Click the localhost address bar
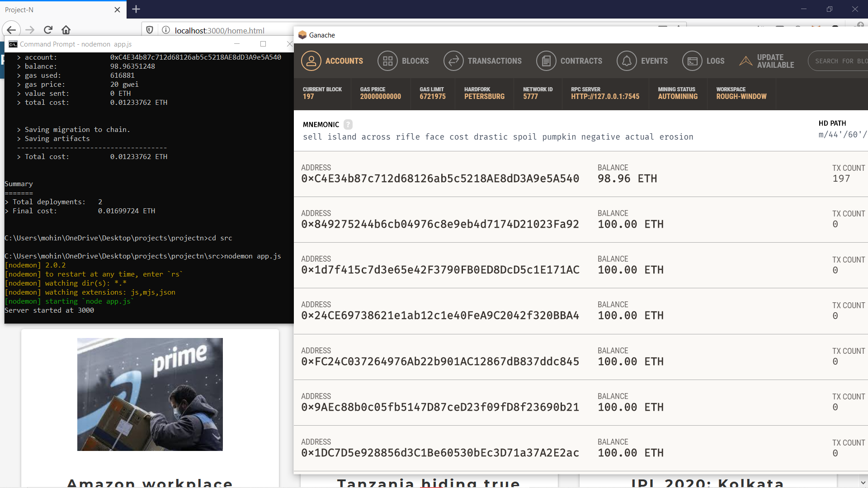The height and width of the screenshot is (488, 868). pyautogui.click(x=219, y=30)
